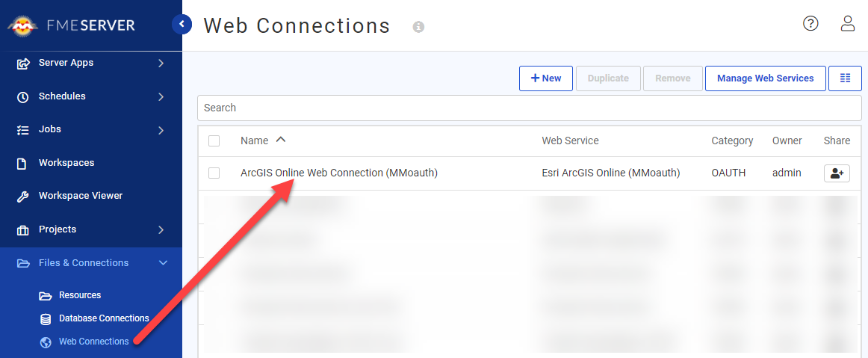This screenshot has height=358, width=868.
Task: Open the column customization grid button
Action: (845, 78)
